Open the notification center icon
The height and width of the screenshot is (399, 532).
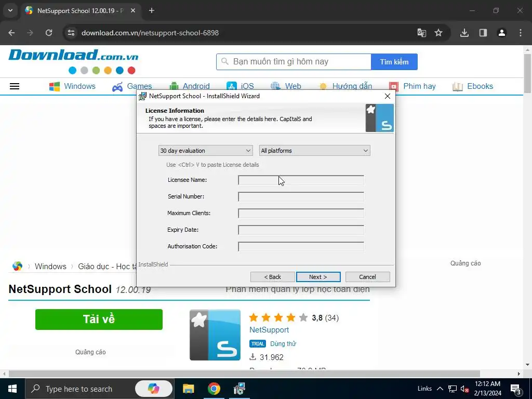tap(516, 389)
